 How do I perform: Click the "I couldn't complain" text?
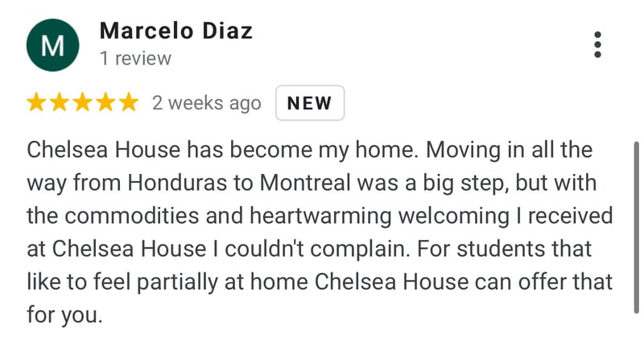click(x=314, y=249)
